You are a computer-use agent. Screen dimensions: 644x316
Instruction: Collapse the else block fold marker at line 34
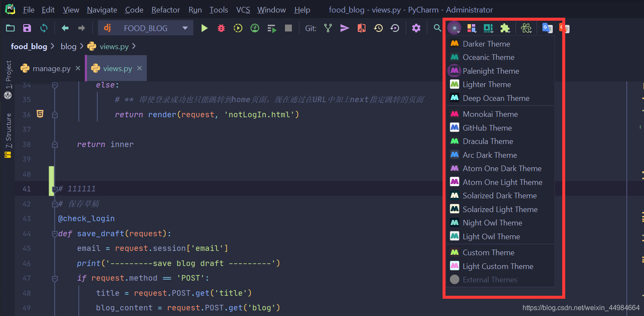55,85
